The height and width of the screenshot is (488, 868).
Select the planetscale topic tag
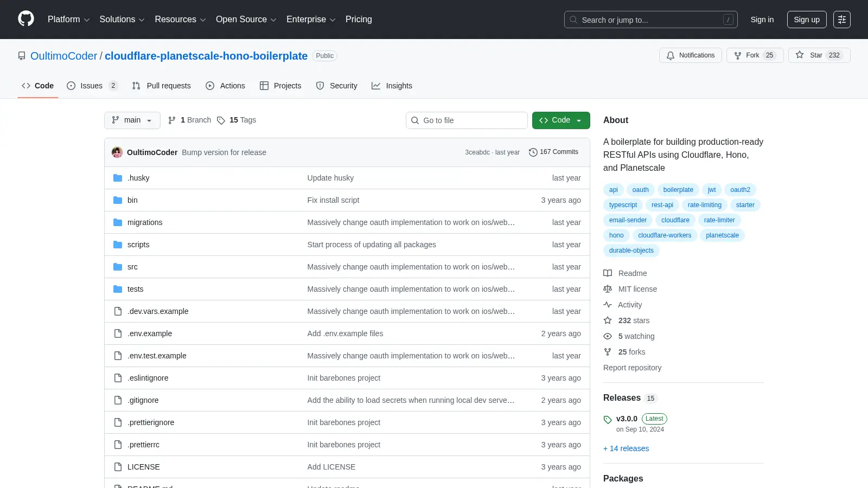pos(723,235)
